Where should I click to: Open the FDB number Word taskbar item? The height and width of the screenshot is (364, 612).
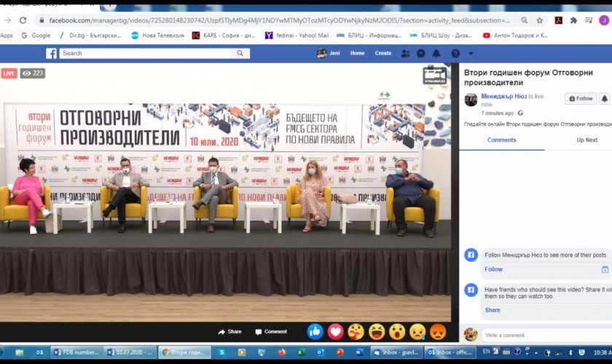76,352
